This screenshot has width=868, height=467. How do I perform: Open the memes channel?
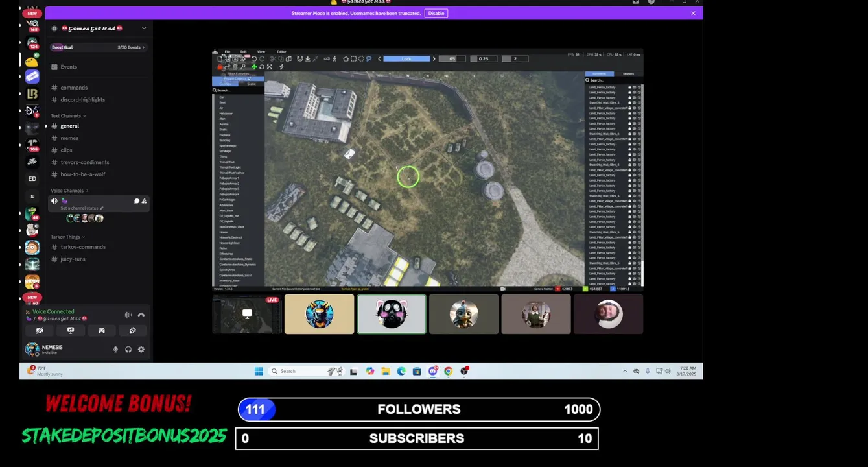pyautogui.click(x=69, y=138)
